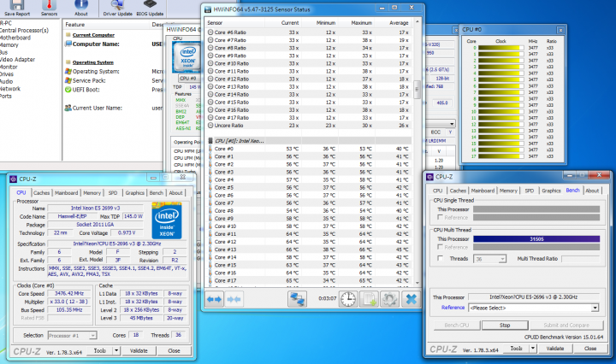Open sensor settings gear icon
This screenshot has width=616, height=364.
[390, 299]
